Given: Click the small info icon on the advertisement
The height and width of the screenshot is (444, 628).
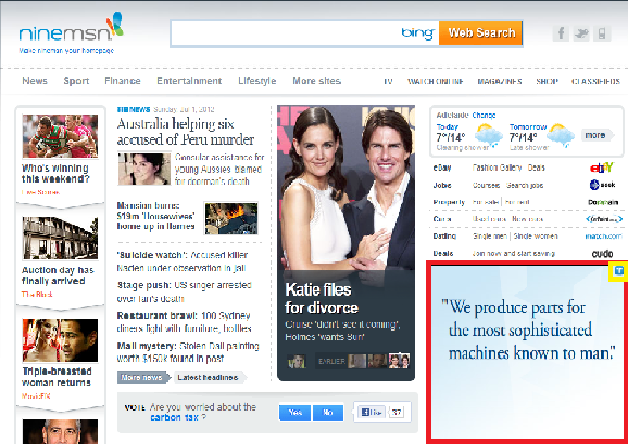Looking at the screenshot, I should 618,271.
